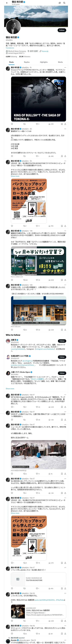Follow the profile with the header Follow button

[62, 30]
